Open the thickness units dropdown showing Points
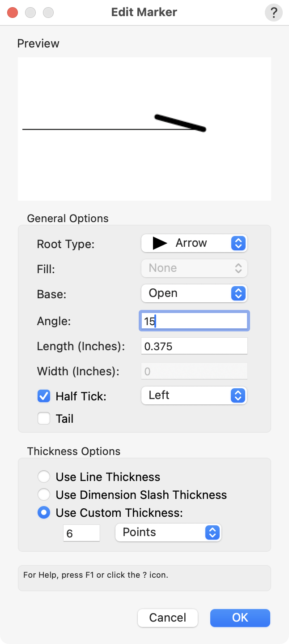289x644 pixels. pos(168,532)
